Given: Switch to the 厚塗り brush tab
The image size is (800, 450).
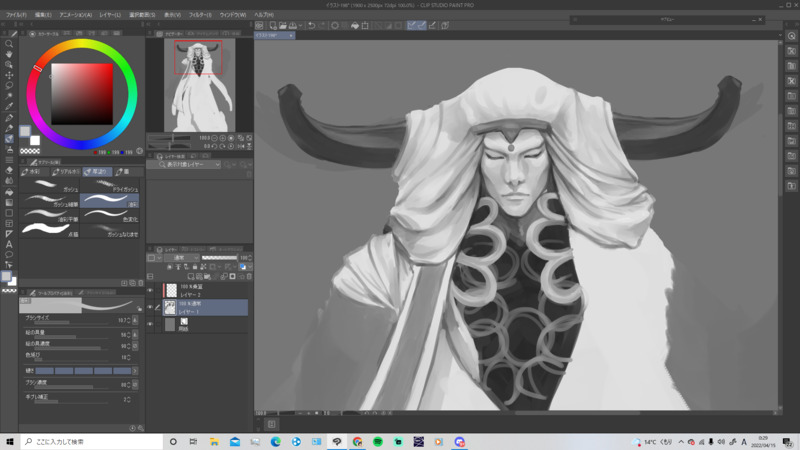Looking at the screenshot, I should click(95, 171).
